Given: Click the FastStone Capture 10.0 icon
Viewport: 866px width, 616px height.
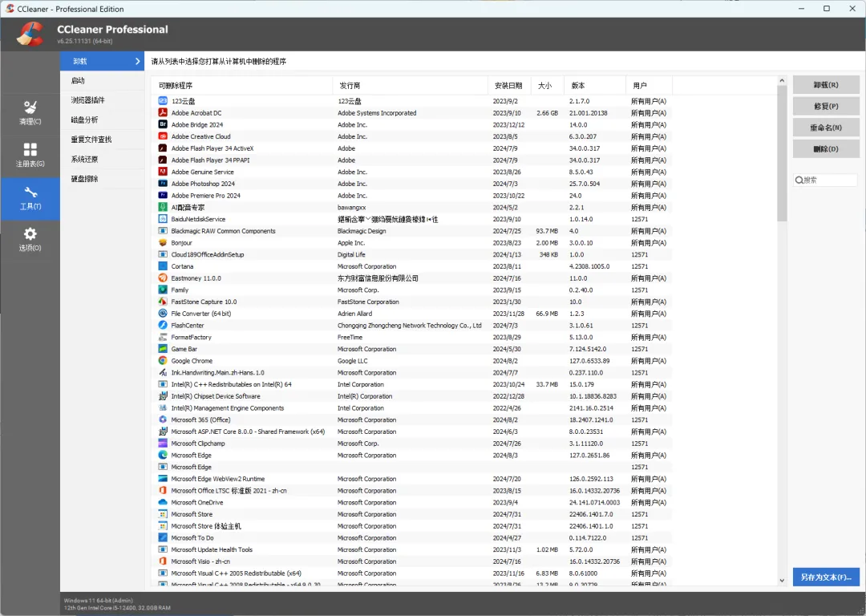Looking at the screenshot, I should 162,302.
